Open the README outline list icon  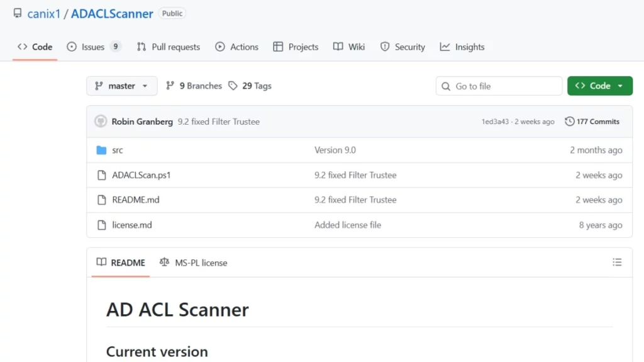[x=617, y=262]
